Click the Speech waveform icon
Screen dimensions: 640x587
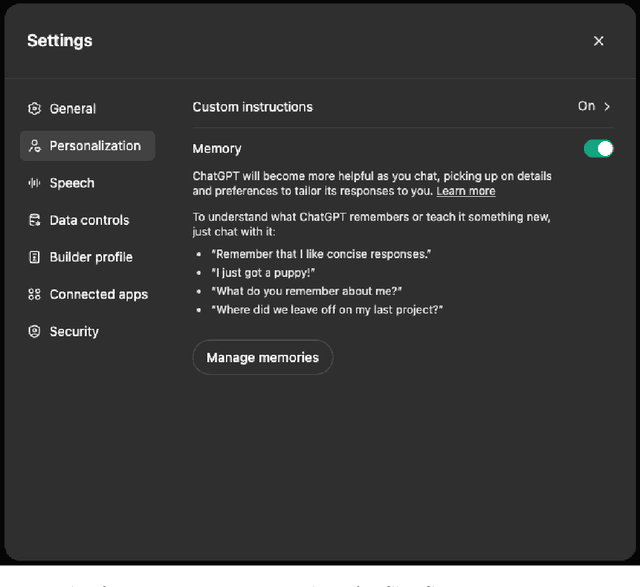(35, 183)
